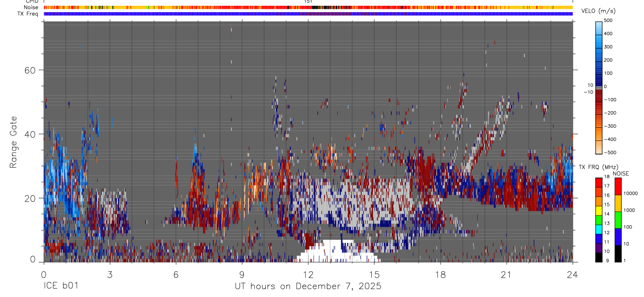Click the green swatch in NOISE legend
644x297 pixels.
point(617,220)
